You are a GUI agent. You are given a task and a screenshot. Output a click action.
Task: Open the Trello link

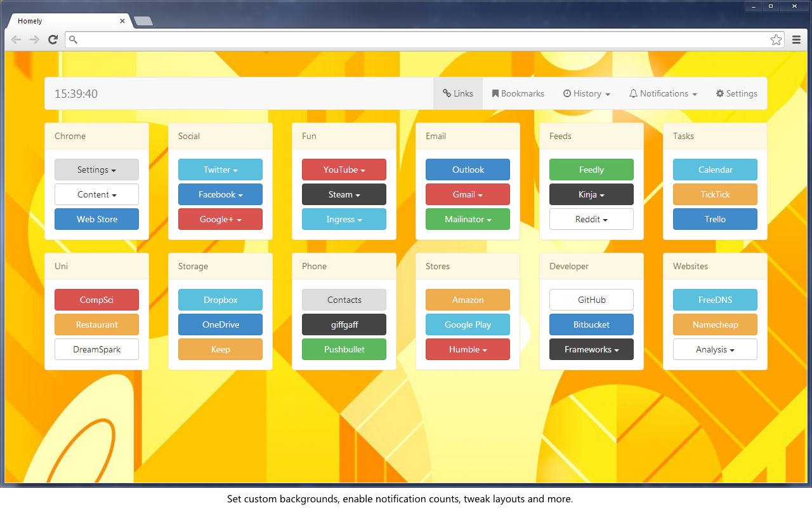point(715,219)
